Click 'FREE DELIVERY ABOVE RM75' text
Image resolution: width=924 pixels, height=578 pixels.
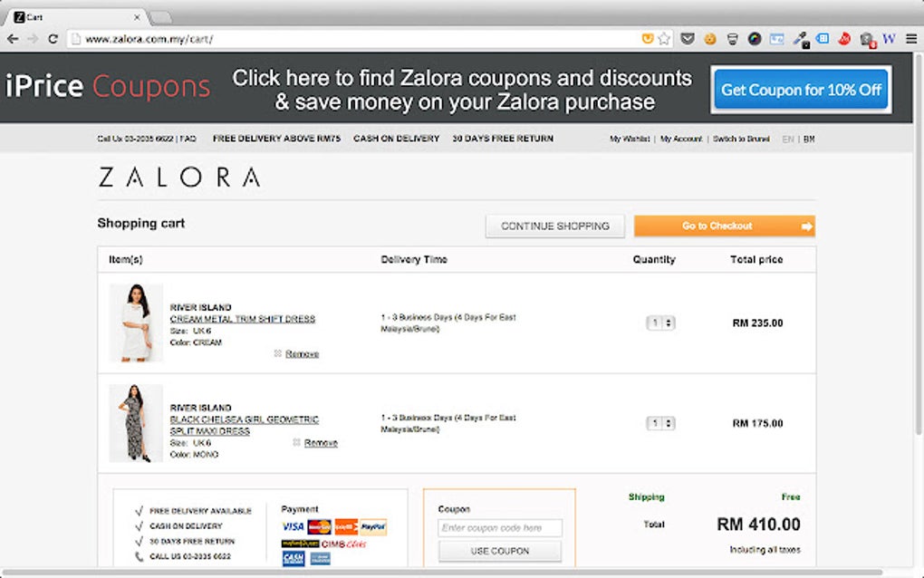tap(276, 139)
